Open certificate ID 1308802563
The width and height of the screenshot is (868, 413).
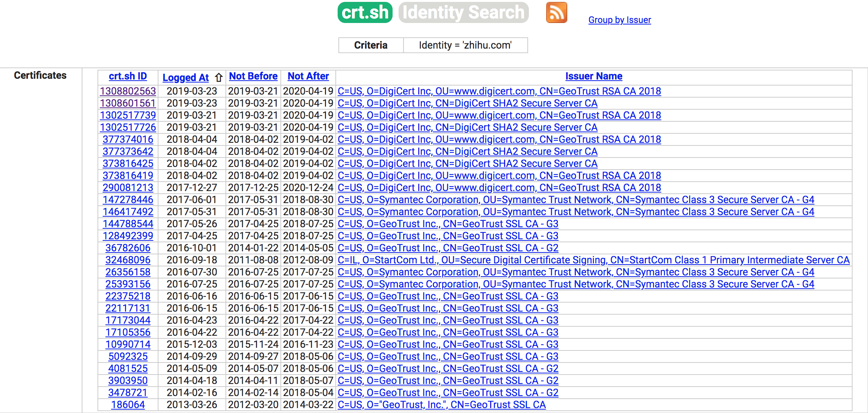pos(128,91)
